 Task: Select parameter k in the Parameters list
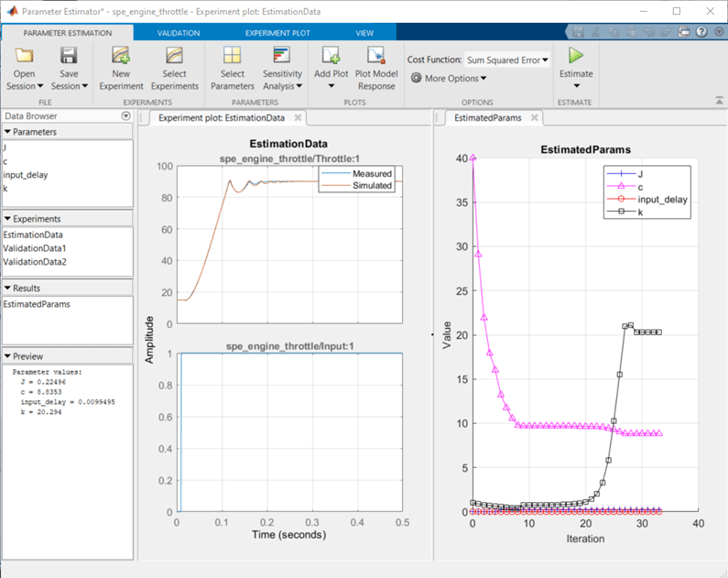pos(68,189)
